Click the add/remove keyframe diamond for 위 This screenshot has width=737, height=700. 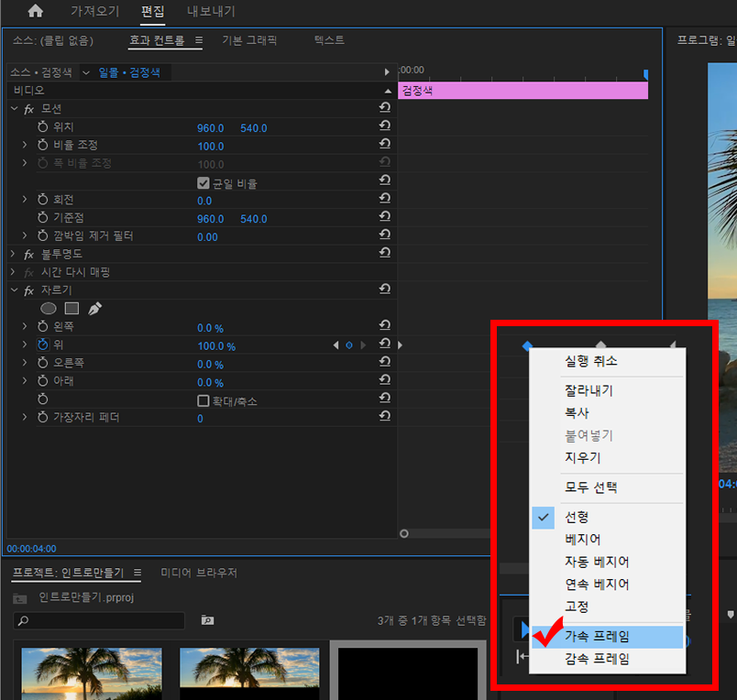pyautogui.click(x=348, y=345)
